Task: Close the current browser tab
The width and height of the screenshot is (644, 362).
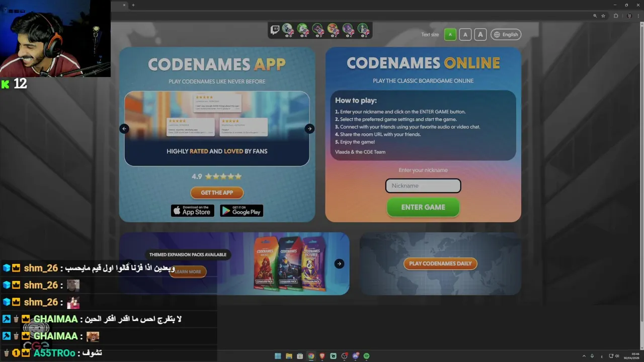Action: [x=124, y=5]
